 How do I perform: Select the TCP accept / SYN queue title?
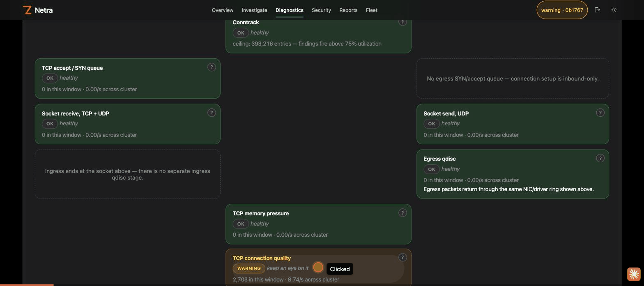tap(72, 68)
